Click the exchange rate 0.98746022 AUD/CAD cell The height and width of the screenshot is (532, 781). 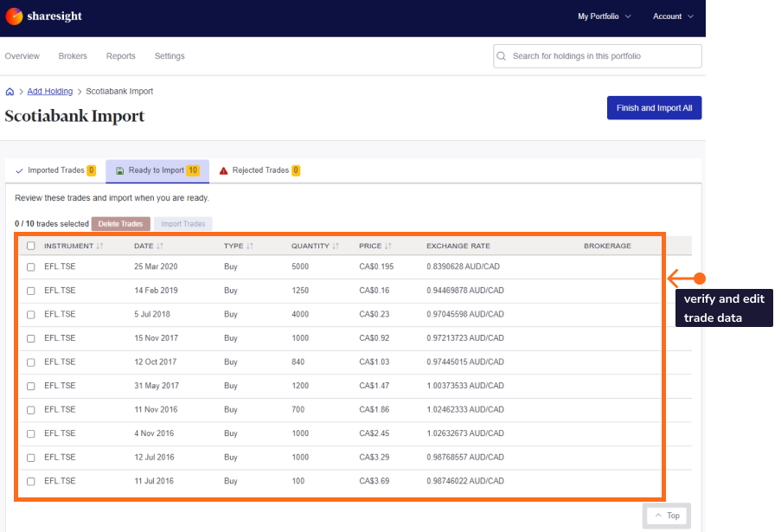click(465, 481)
